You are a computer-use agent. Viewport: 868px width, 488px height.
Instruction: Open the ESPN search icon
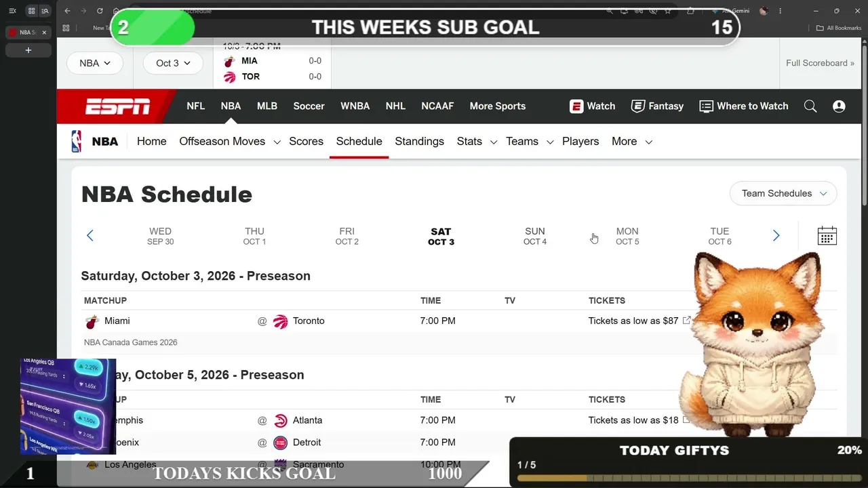[810, 106]
